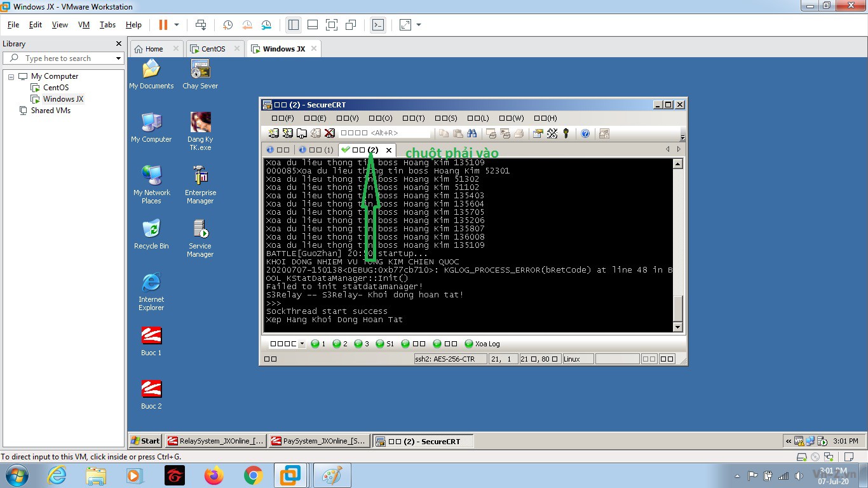The image size is (868, 488).
Task: Open Chrome from Windows taskbar
Action: coord(253,475)
